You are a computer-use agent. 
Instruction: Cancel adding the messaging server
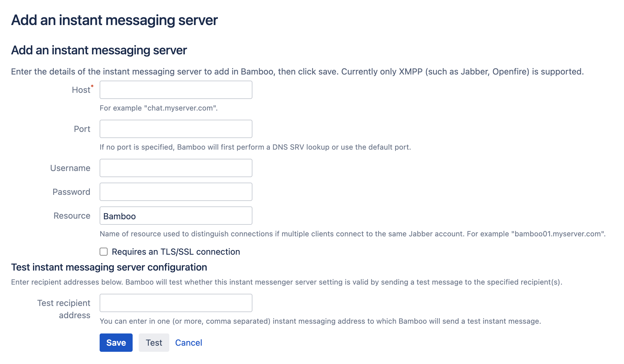coord(189,343)
